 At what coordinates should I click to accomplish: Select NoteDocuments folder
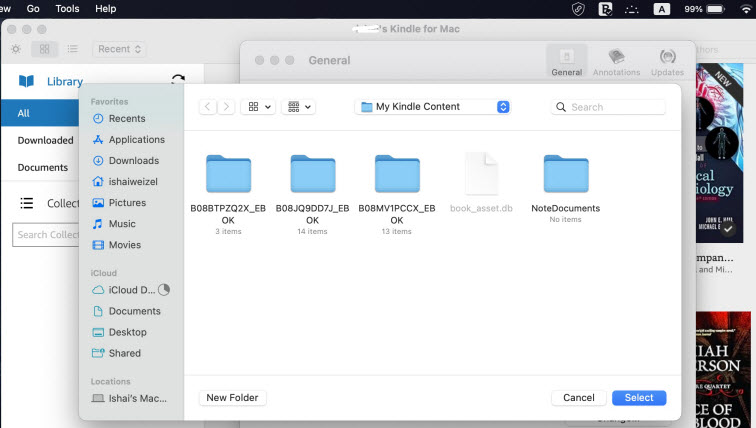tap(566, 189)
